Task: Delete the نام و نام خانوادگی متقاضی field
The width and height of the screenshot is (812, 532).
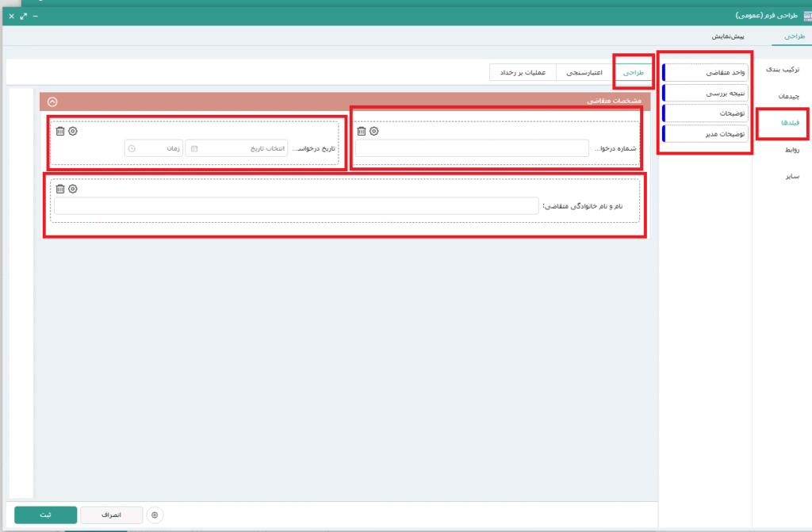Action: (60, 189)
